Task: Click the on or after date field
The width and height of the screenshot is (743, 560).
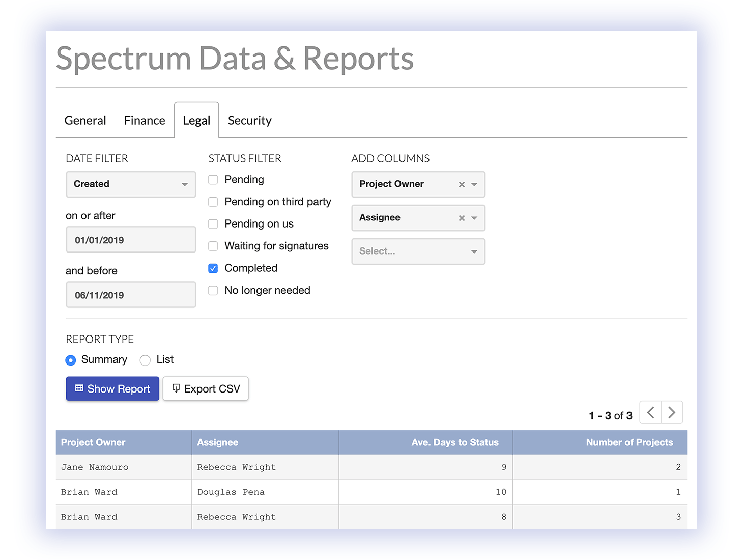Action: point(131,240)
